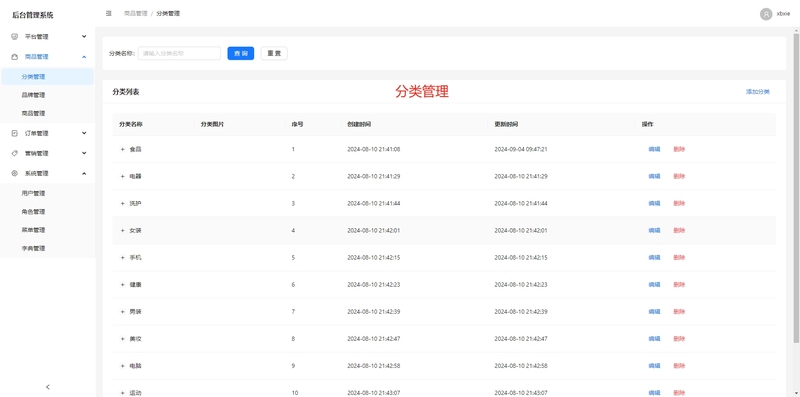Viewport: 800px width, 397px height.
Task: Delete the 电脑 category
Action: [x=679, y=366]
